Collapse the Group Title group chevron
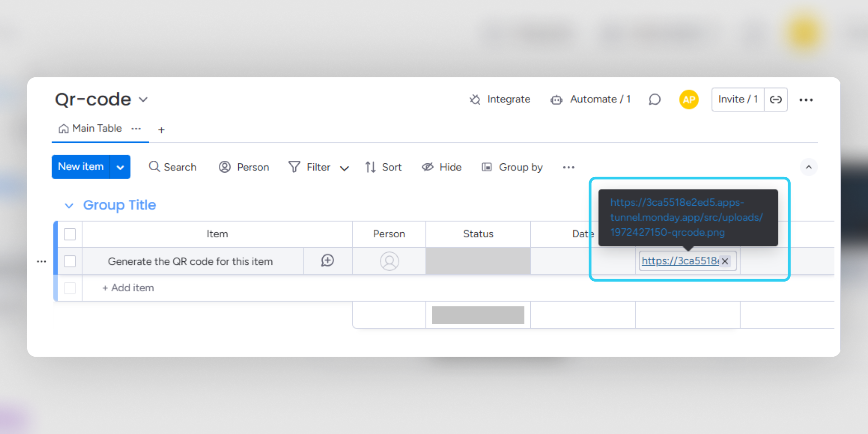The width and height of the screenshot is (868, 434). coord(69,206)
